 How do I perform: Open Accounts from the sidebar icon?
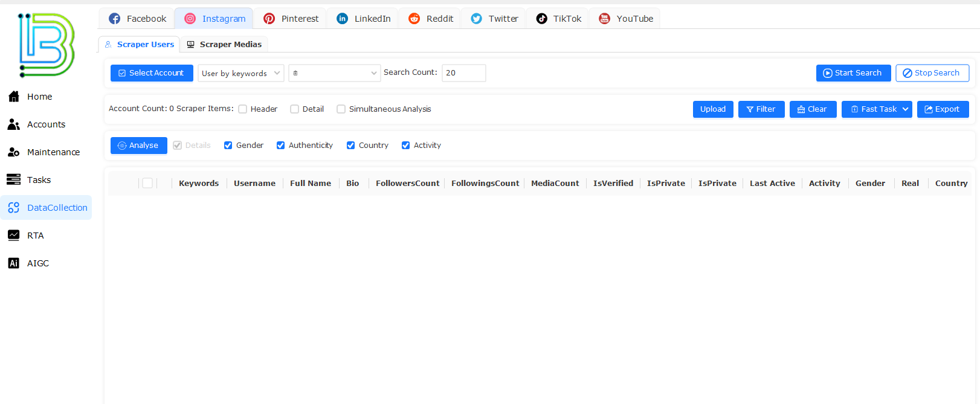tap(14, 124)
